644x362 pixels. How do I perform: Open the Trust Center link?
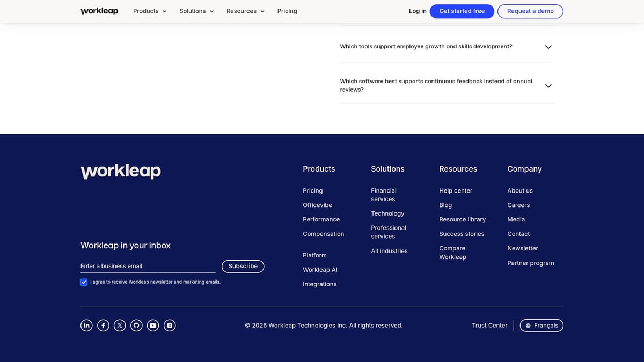(489, 326)
